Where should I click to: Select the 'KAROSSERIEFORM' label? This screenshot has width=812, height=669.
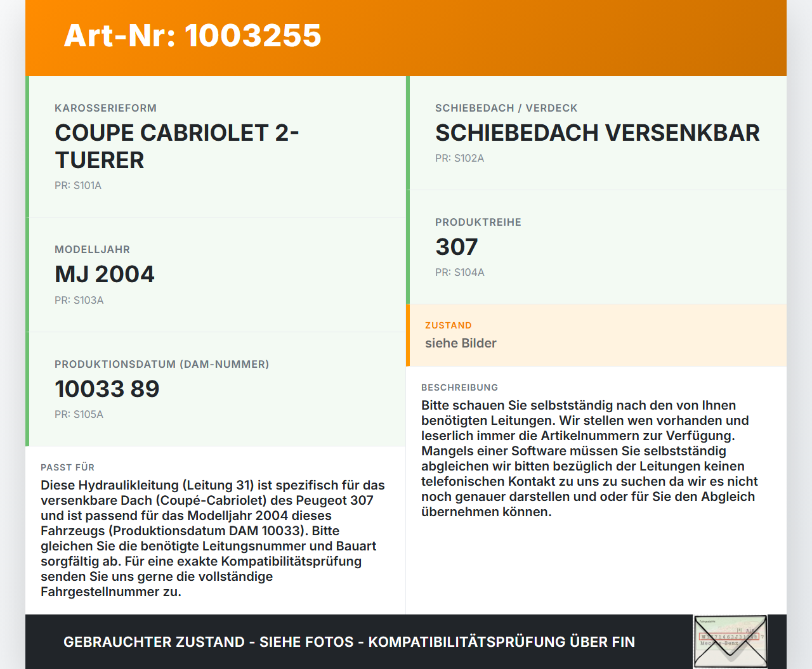pyautogui.click(x=105, y=108)
